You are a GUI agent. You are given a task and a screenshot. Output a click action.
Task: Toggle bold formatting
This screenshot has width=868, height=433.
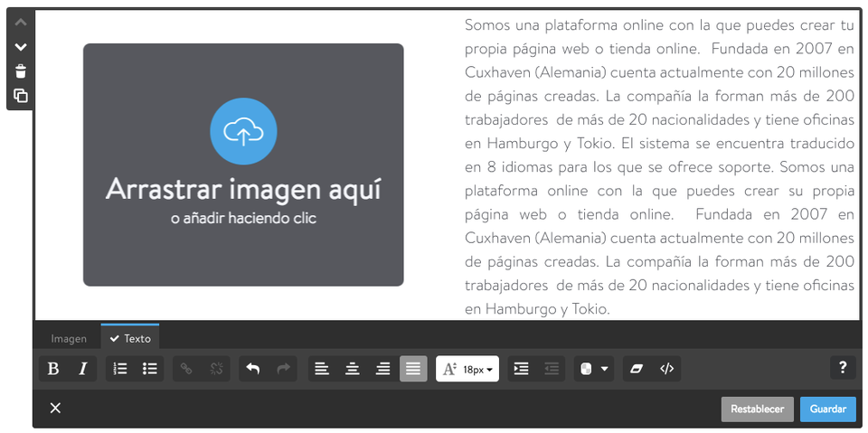click(53, 369)
